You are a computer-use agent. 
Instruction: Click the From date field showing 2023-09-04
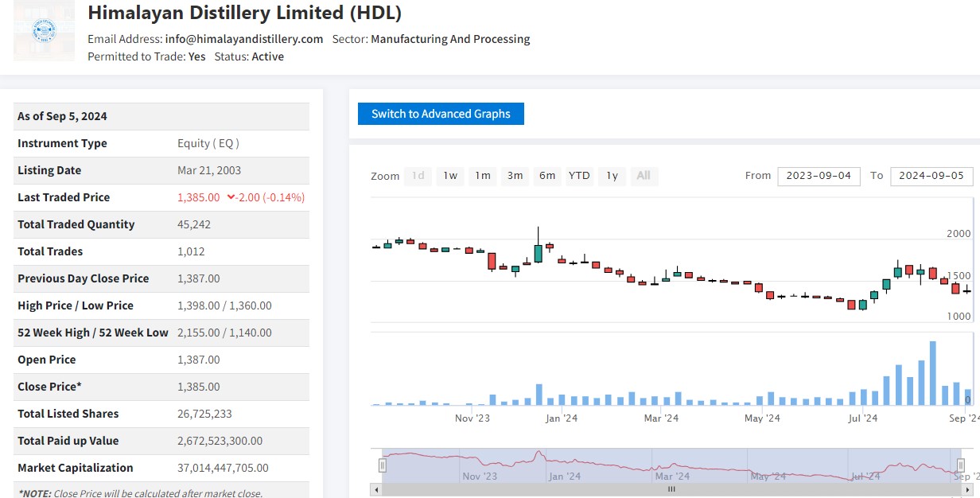pyautogui.click(x=819, y=176)
